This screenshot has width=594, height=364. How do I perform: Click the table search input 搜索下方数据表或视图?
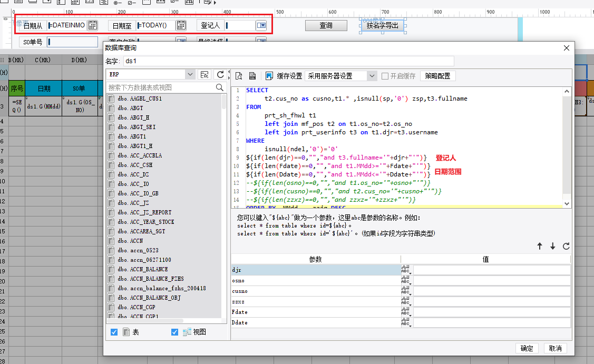[162, 87]
